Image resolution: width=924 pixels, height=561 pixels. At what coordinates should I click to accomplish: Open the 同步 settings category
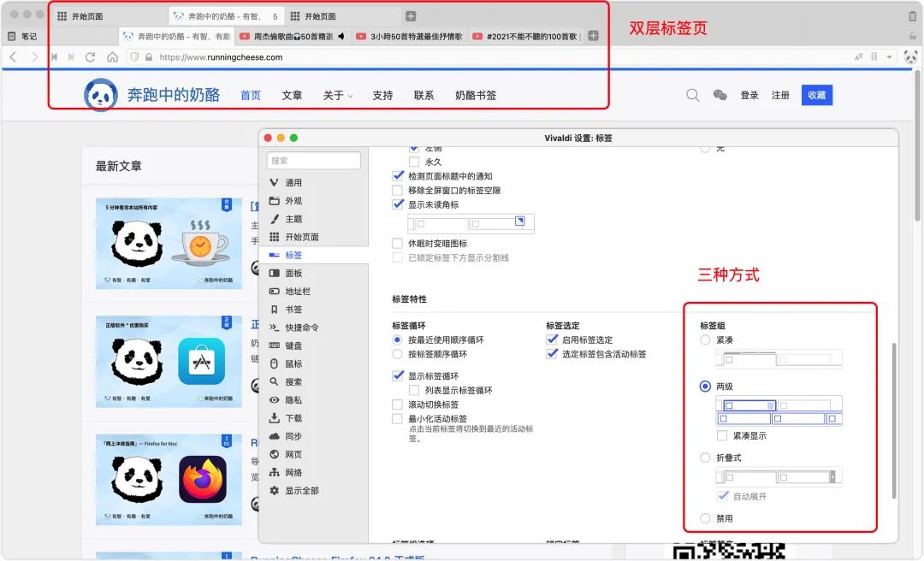pos(293,437)
